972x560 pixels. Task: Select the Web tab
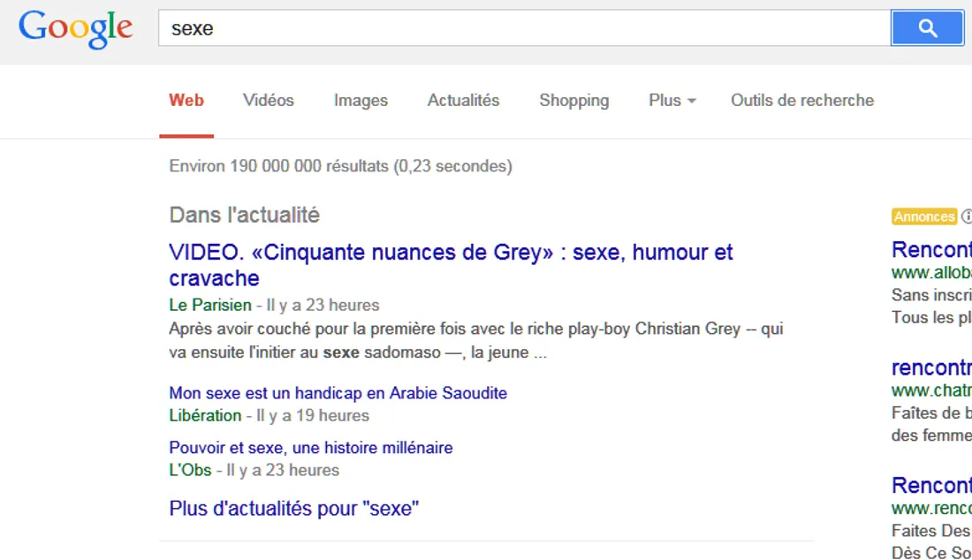click(186, 101)
